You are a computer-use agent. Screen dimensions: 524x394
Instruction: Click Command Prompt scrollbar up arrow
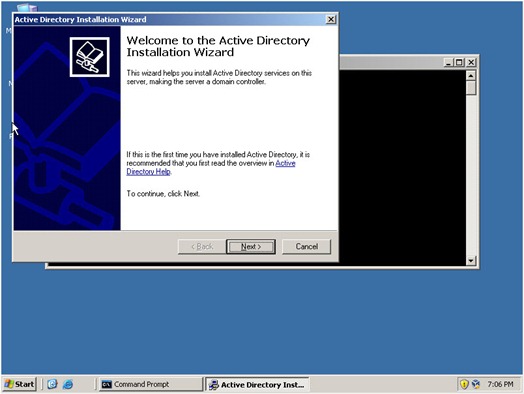pyautogui.click(x=471, y=76)
